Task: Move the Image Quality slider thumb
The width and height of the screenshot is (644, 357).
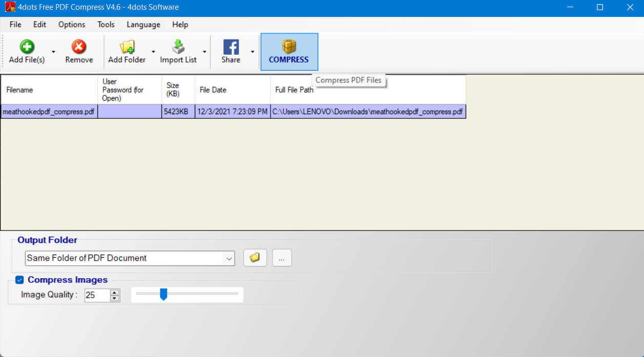Action: click(x=163, y=294)
